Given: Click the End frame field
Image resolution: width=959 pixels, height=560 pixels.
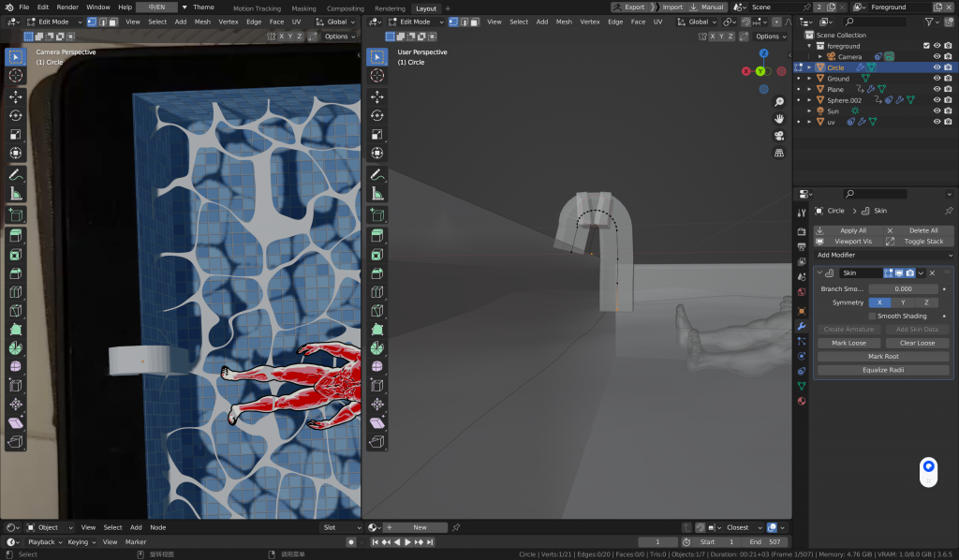Looking at the screenshot, I should pos(764,542).
